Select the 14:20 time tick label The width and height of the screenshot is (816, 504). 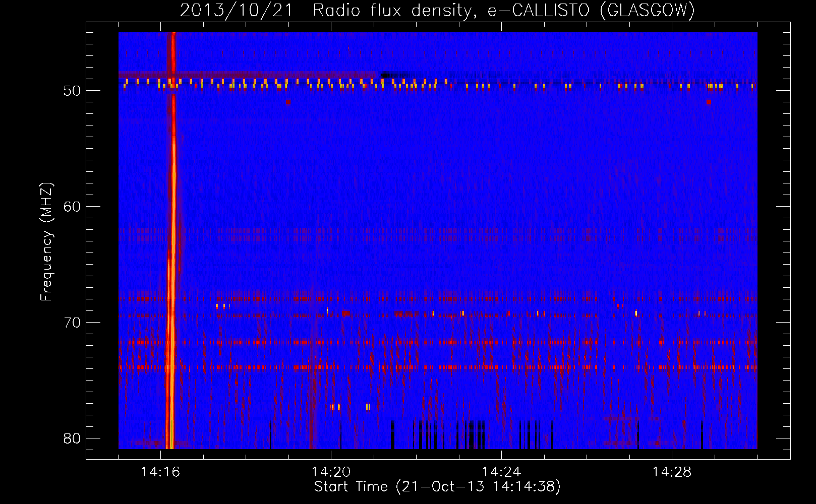[x=331, y=472]
